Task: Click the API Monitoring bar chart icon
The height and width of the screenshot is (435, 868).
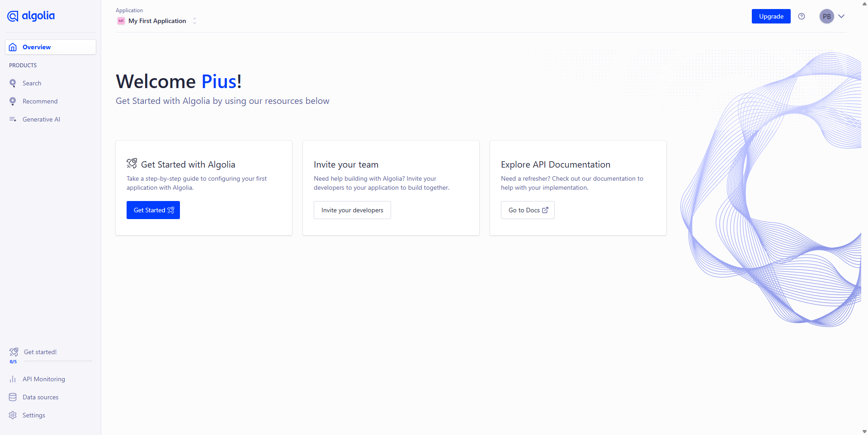Action: [13, 379]
